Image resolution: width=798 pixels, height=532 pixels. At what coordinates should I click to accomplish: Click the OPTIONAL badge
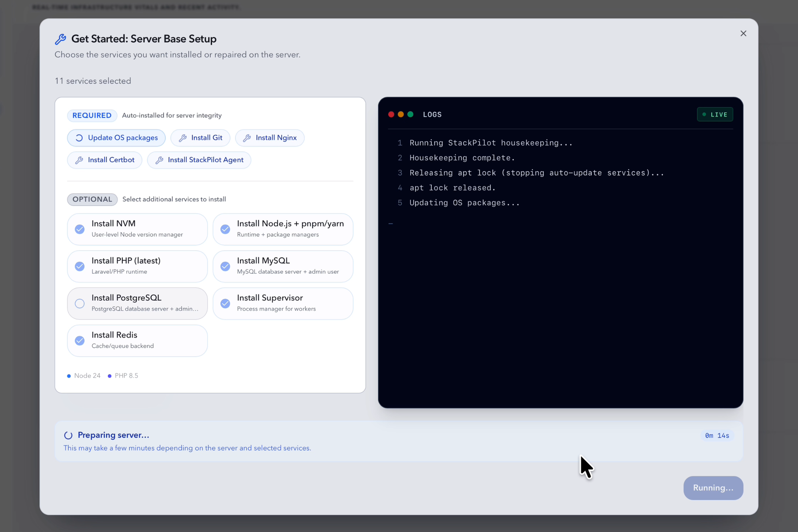tap(92, 199)
